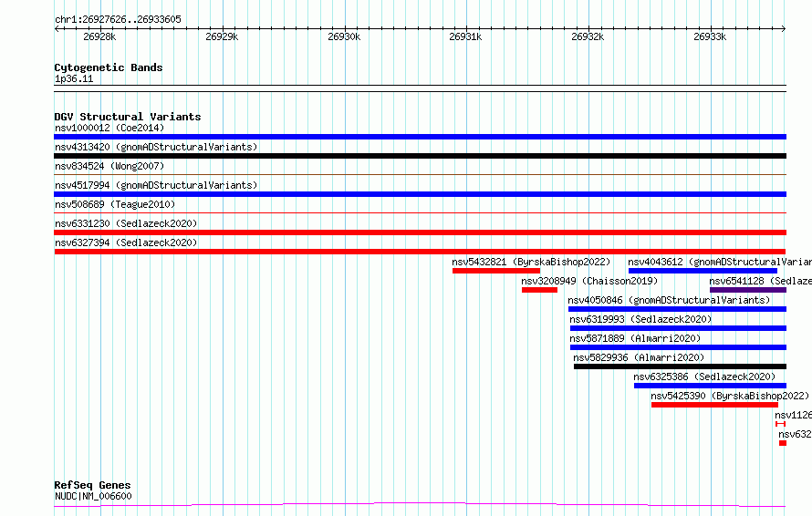Open nsv4517994 (gnomADStructuralVariants) label
812x516 pixels.
coord(156,185)
